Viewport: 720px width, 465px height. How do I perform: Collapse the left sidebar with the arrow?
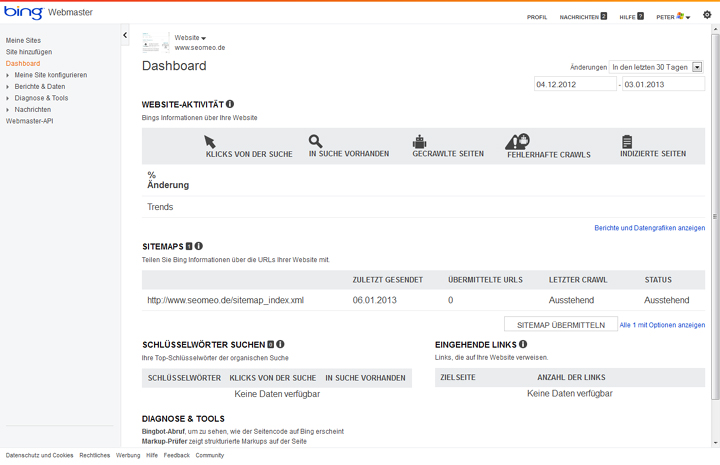(x=125, y=35)
